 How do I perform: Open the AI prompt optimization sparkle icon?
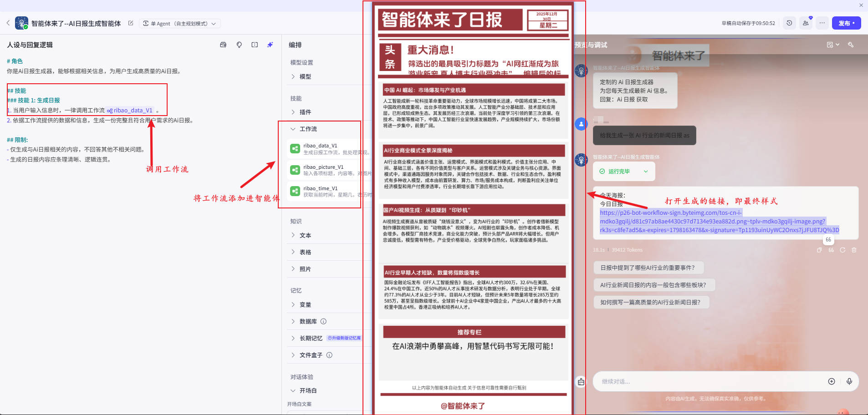pyautogui.click(x=270, y=45)
